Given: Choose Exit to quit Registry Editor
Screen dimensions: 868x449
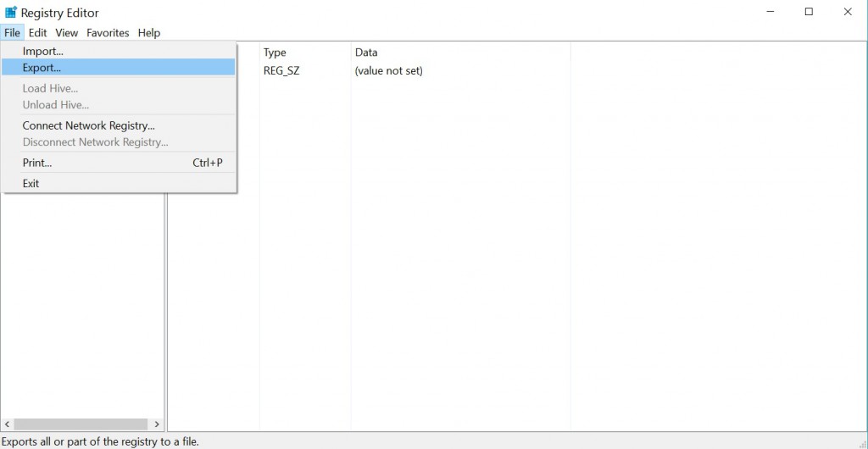Looking at the screenshot, I should point(31,183).
